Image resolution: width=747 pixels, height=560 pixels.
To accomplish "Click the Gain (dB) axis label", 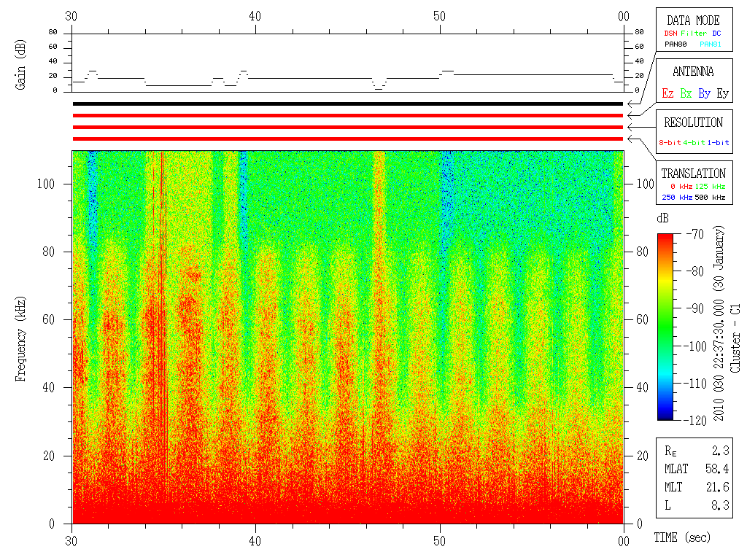I will [x=20, y=65].
